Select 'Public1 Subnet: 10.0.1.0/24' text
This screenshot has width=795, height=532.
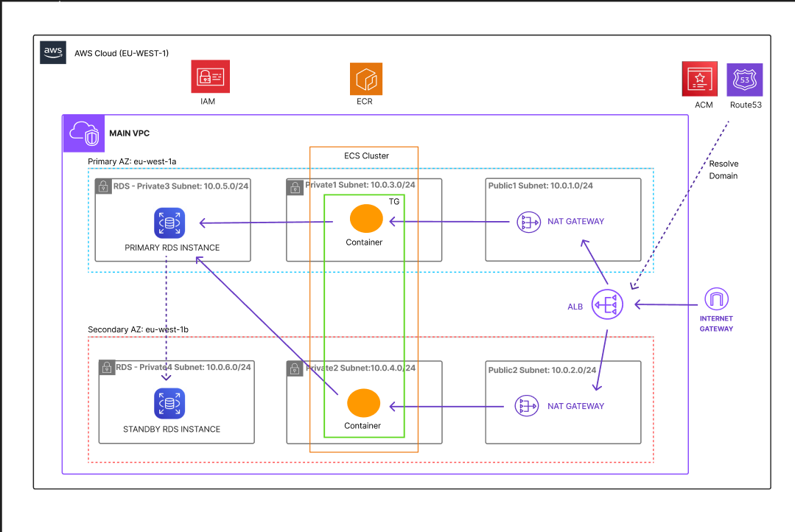(541, 186)
